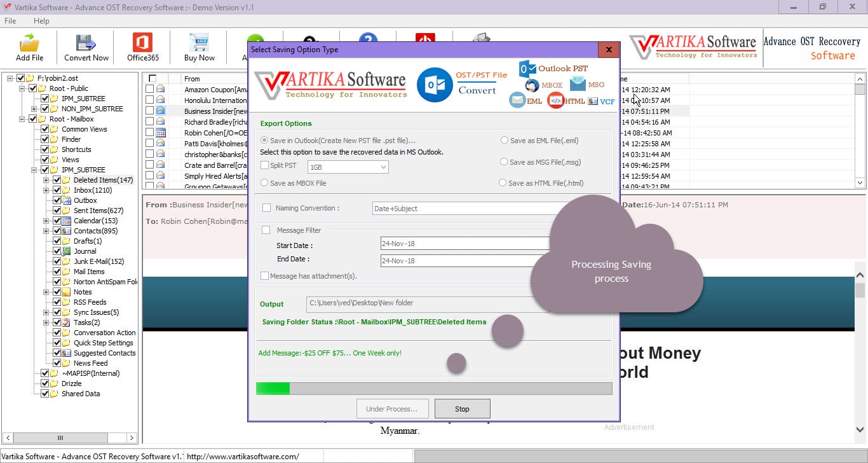Tick the Honolulu Internation message checkbox
The width and height of the screenshot is (868, 463).
coord(149,100)
